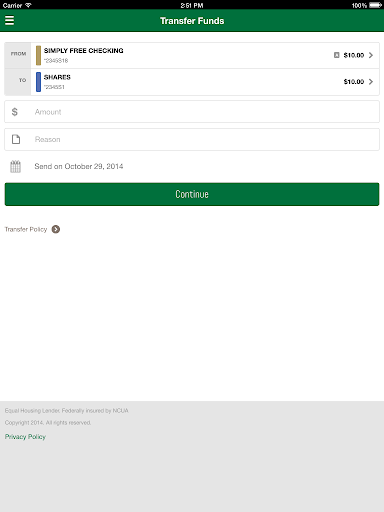This screenshot has width=384, height=512.
Task: Expand the TO account chevron
Action: (371, 82)
